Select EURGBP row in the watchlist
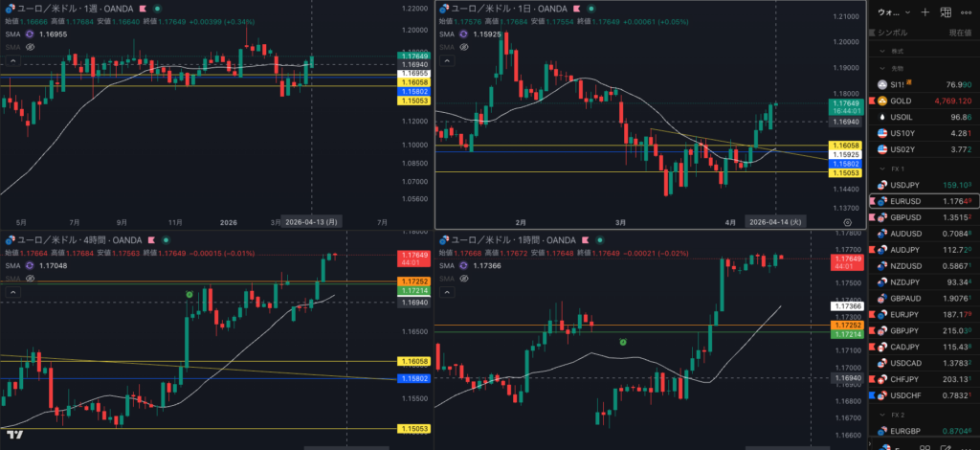This screenshot has height=450, width=980. tap(924, 431)
